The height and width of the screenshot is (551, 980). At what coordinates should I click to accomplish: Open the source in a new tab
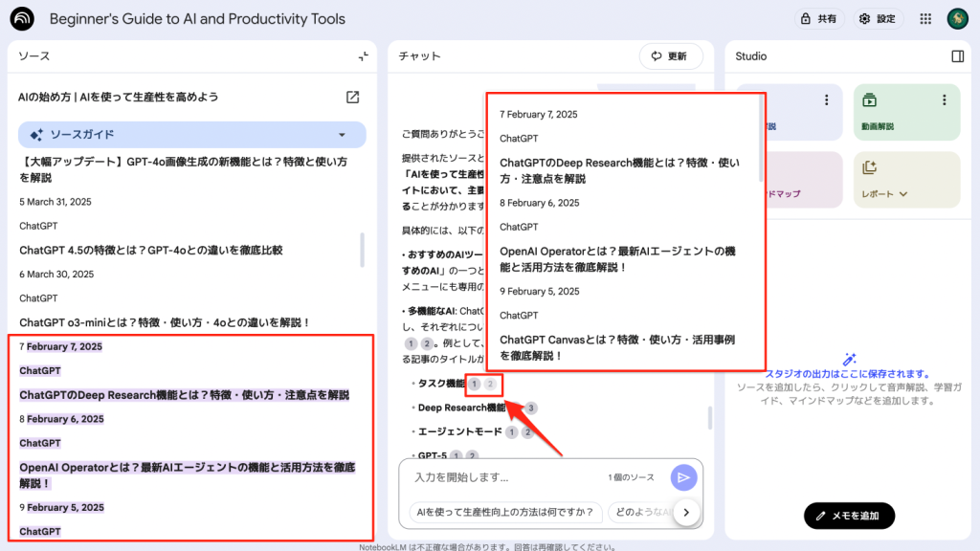(x=353, y=97)
